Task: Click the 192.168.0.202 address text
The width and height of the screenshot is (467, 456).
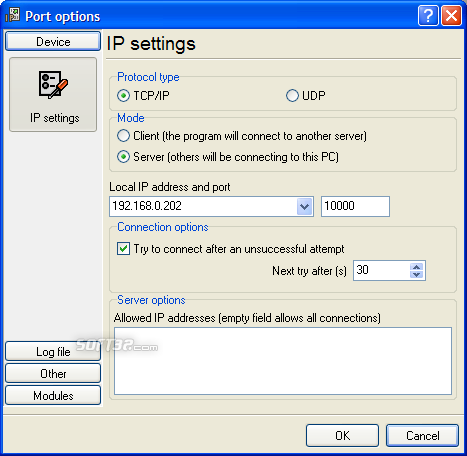Action: (x=147, y=206)
